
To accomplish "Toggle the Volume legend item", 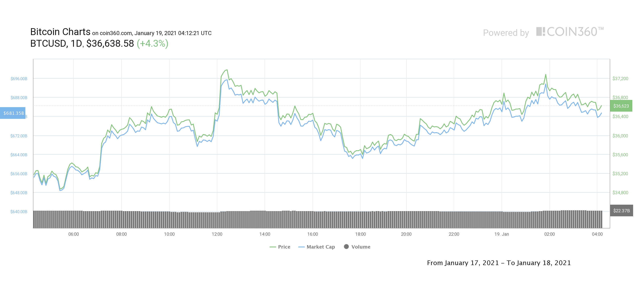I will pyautogui.click(x=357, y=247).
